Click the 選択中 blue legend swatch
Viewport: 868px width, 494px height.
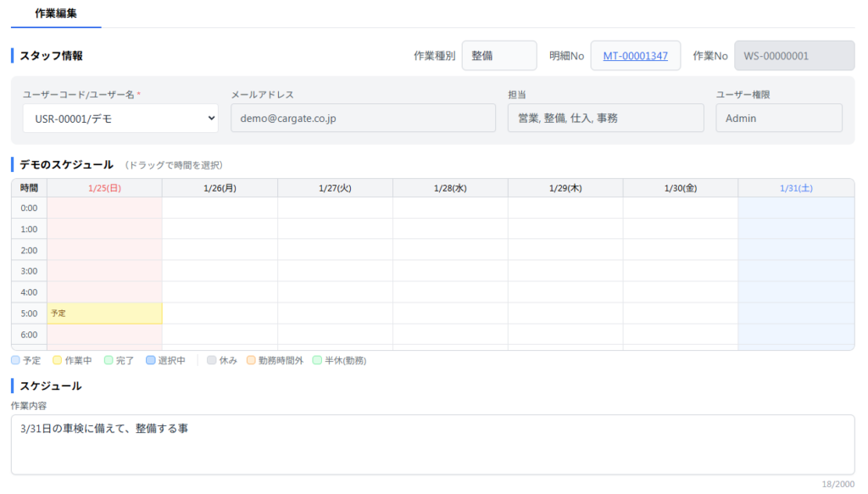pyautogui.click(x=151, y=360)
